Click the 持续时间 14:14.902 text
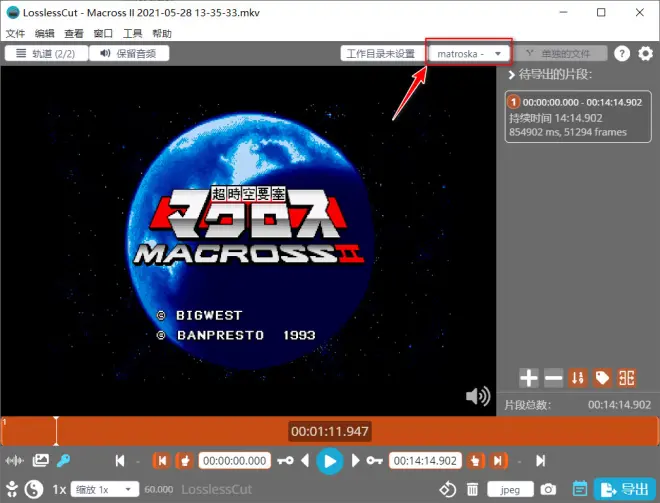The width and height of the screenshot is (660, 503). (x=556, y=118)
